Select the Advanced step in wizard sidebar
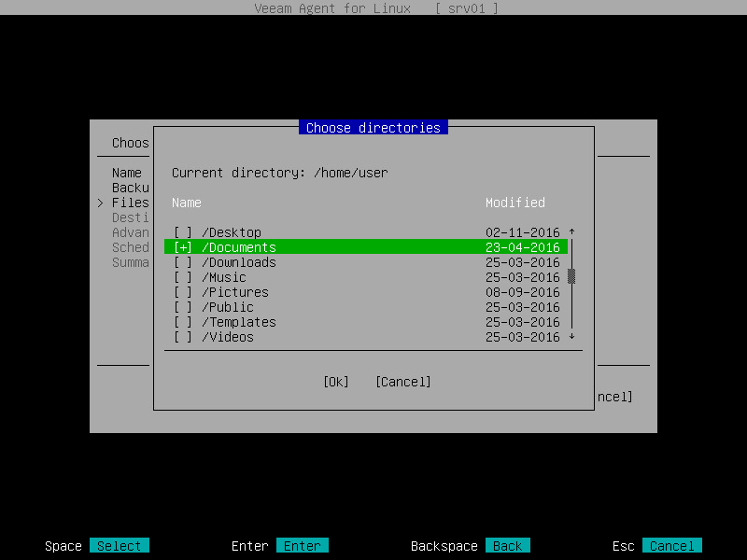747x560 pixels. click(131, 232)
